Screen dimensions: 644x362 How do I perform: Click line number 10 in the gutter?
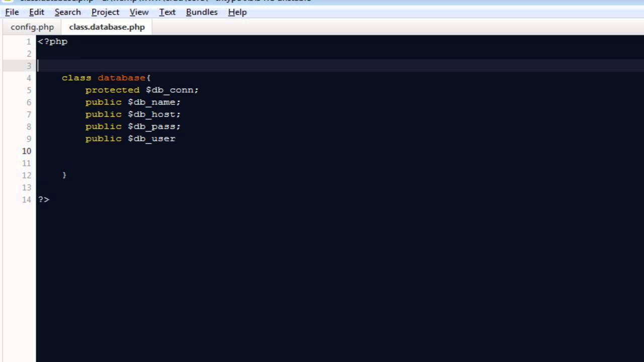26,151
